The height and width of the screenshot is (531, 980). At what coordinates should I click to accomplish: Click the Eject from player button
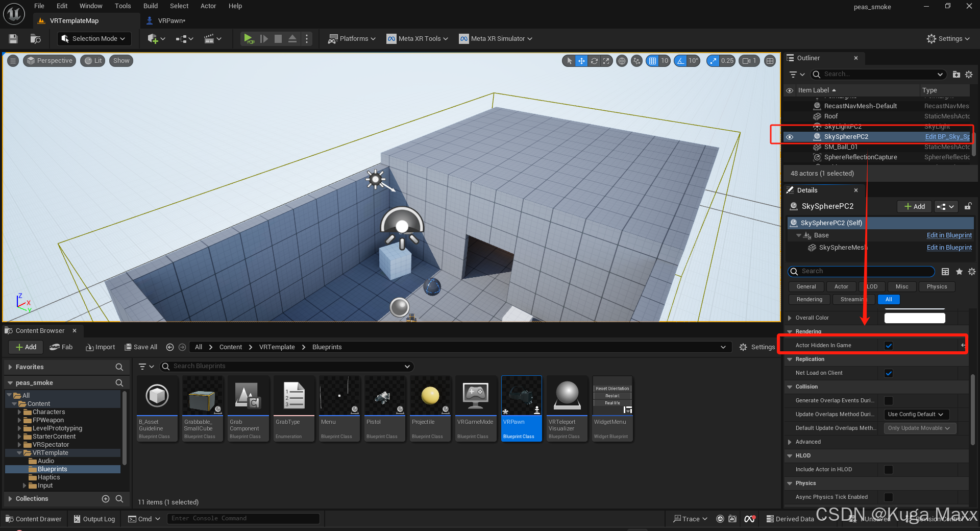point(292,39)
